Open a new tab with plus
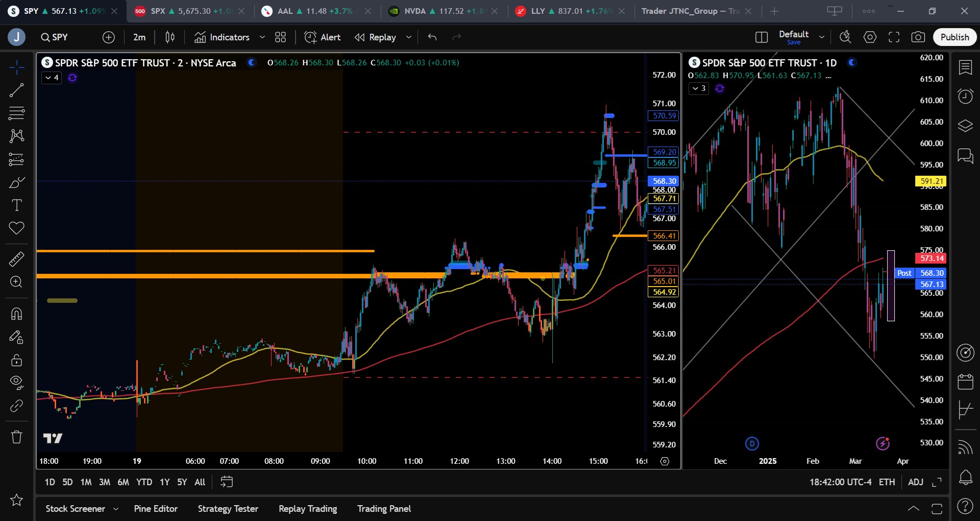Image resolution: width=980 pixels, height=521 pixels. 774,11
